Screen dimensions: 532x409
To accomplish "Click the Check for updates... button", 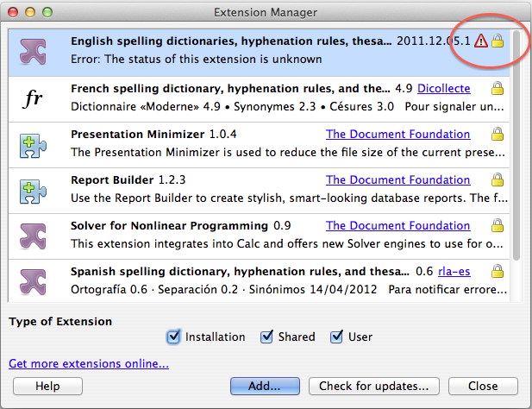I will pyautogui.click(x=374, y=386).
